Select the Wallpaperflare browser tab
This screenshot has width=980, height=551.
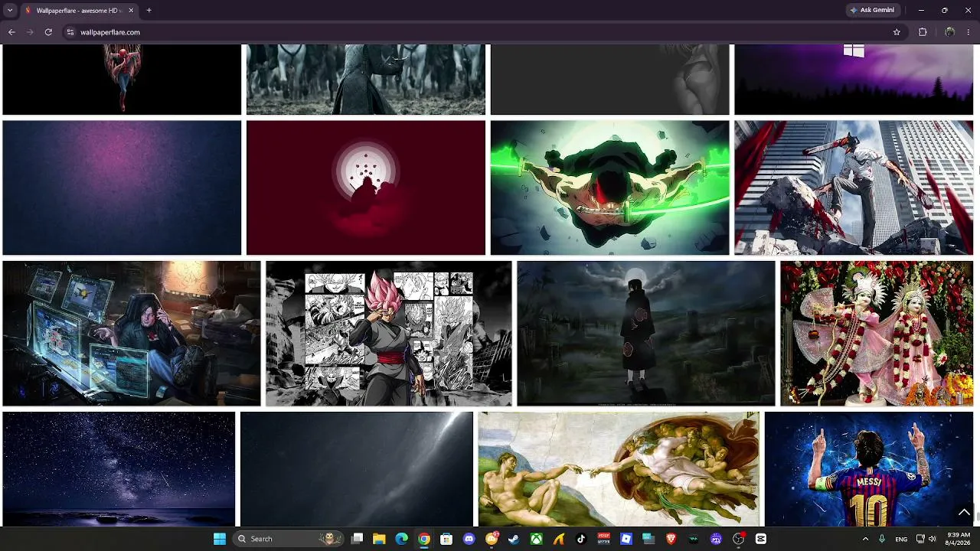pos(80,11)
